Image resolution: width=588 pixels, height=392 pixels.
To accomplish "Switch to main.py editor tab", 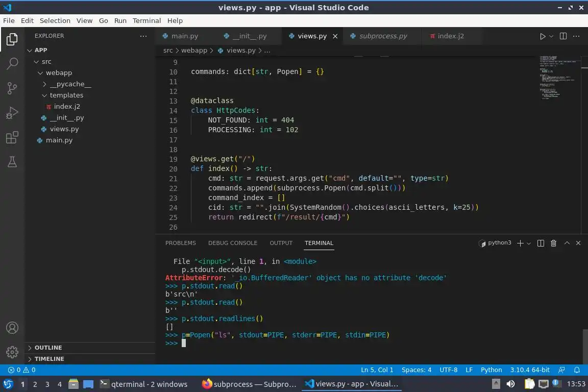I will coord(184,36).
